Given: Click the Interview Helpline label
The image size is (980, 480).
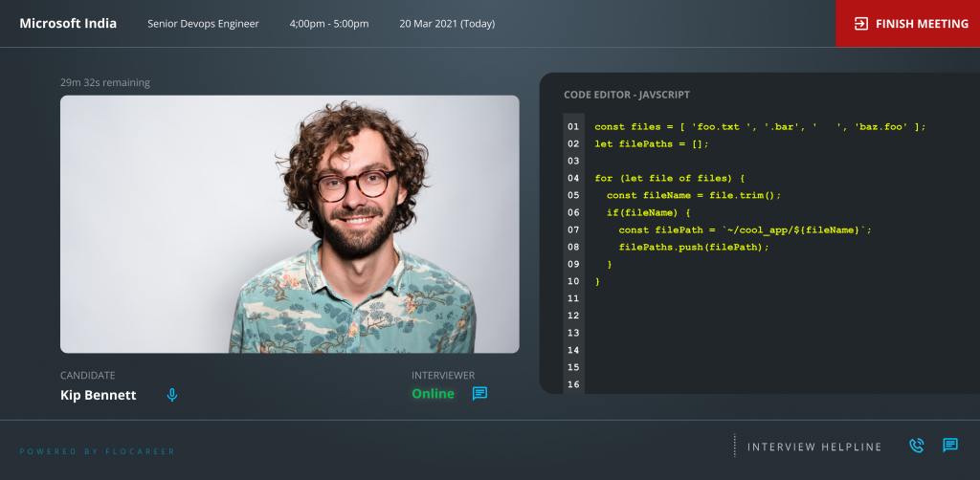Looking at the screenshot, I should pos(814,447).
